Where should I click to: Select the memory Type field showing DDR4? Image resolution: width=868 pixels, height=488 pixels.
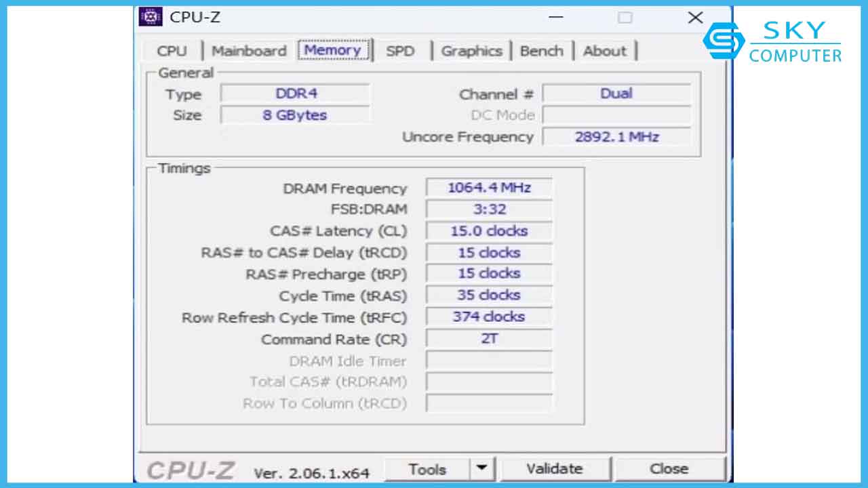296,94
